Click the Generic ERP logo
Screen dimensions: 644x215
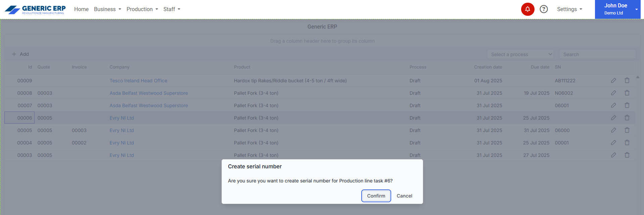point(35,9)
